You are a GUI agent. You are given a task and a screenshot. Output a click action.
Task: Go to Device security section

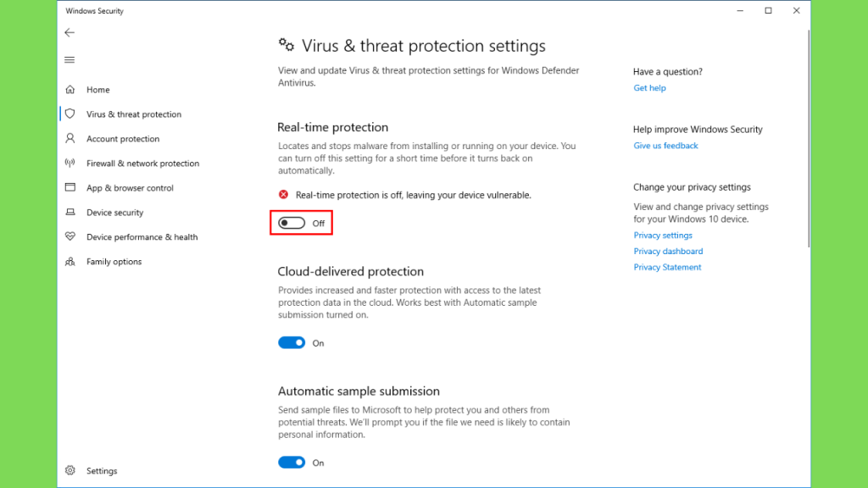114,213
